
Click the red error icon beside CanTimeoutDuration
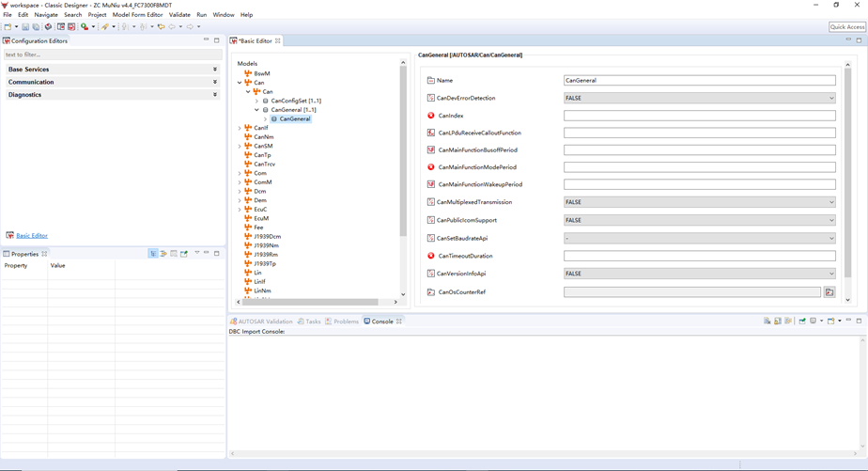click(430, 256)
